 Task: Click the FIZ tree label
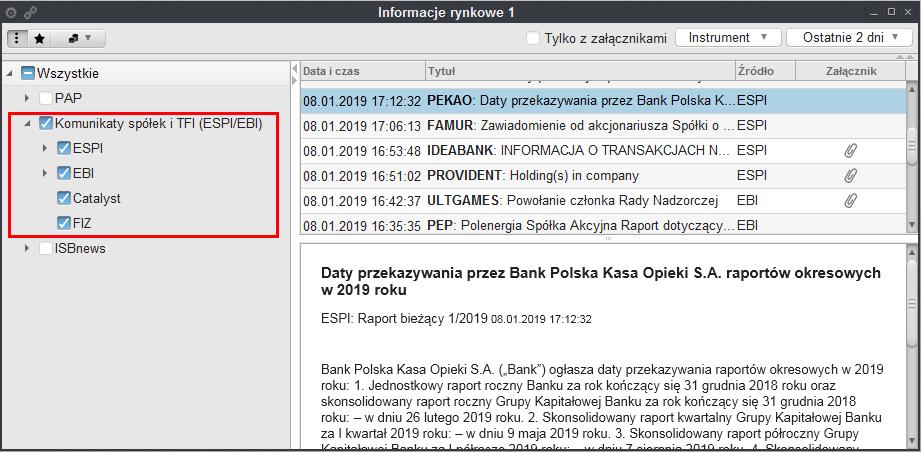click(x=82, y=223)
